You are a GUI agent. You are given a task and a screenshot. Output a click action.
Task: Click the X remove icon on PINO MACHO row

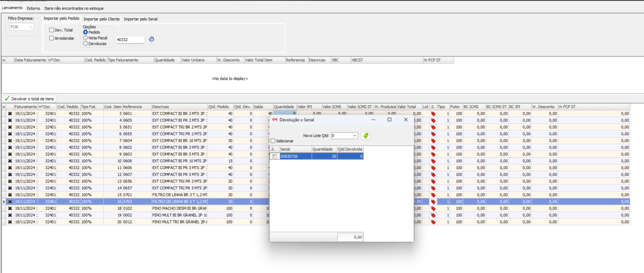(10, 209)
